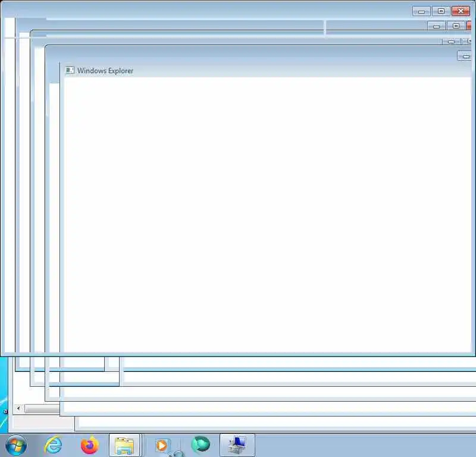The image size is (476, 457).
Task: Minimize the second cascaded window
Action: (436, 26)
